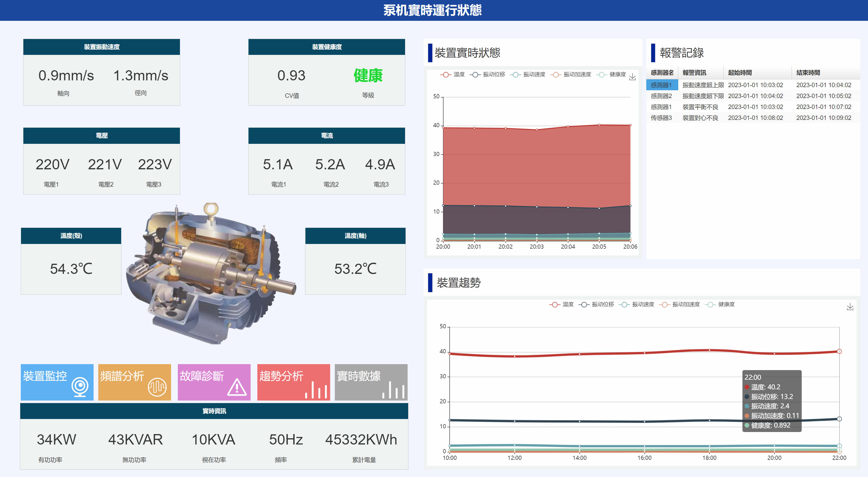Toggle 温度 series in real-time status legend
Viewport: 868px width, 477px height.
[x=453, y=74]
